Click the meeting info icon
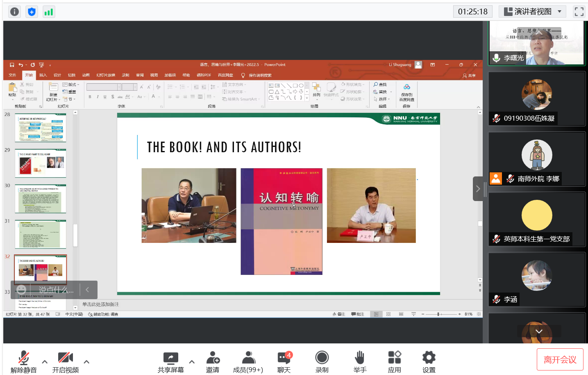 point(14,12)
